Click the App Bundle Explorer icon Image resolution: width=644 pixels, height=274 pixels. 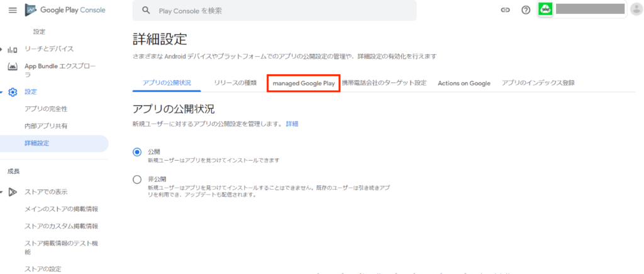[x=13, y=66]
